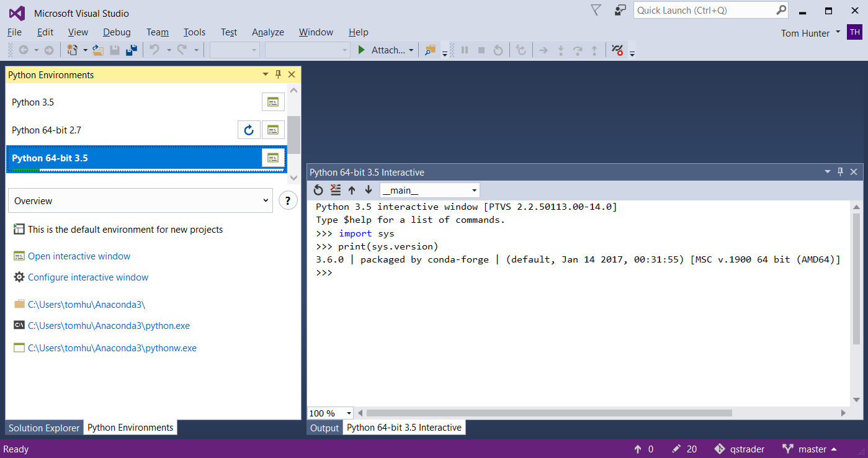
Task: Open interactive window icon for Python 64-bit 2.7
Action: point(273,130)
